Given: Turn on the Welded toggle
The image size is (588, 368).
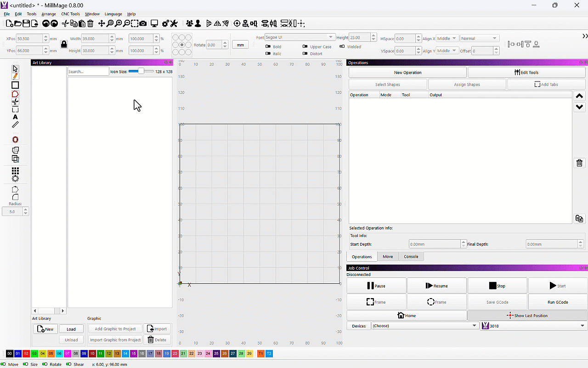Looking at the screenshot, I should tap(342, 46).
